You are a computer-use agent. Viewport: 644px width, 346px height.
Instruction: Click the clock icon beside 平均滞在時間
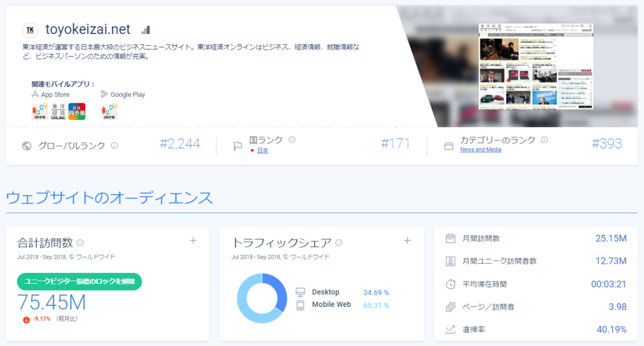450,284
